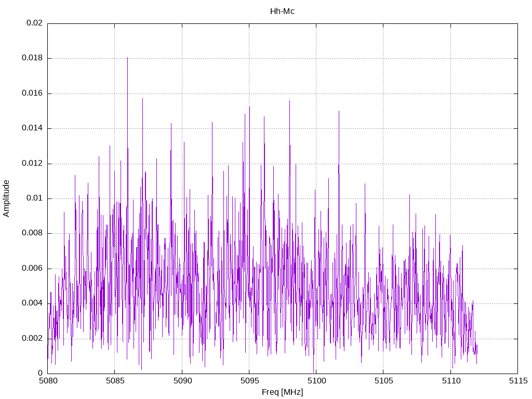Select the 0.02 y-axis tick label

pyautogui.click(x=34, y=23)
